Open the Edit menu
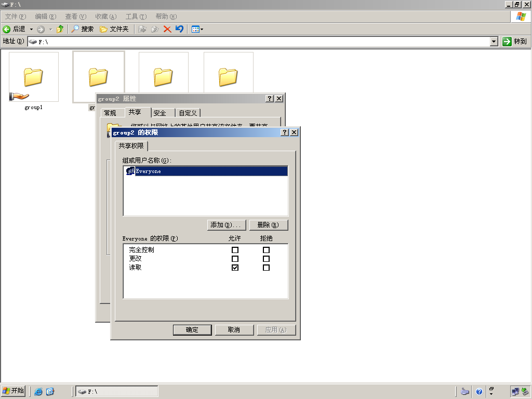 coord(46,17)
